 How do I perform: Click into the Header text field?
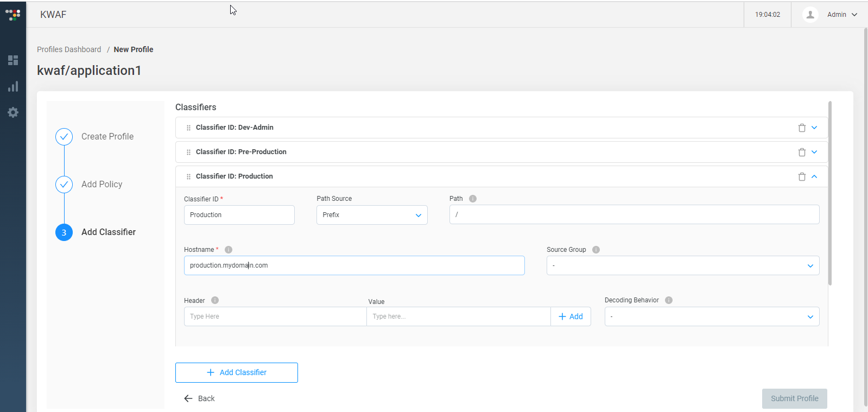point(275,316)
